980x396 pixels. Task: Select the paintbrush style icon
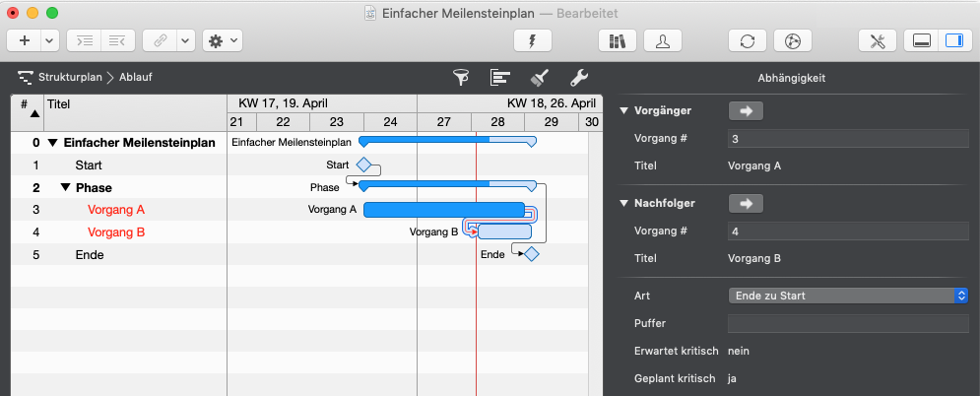tap(539, 77)
